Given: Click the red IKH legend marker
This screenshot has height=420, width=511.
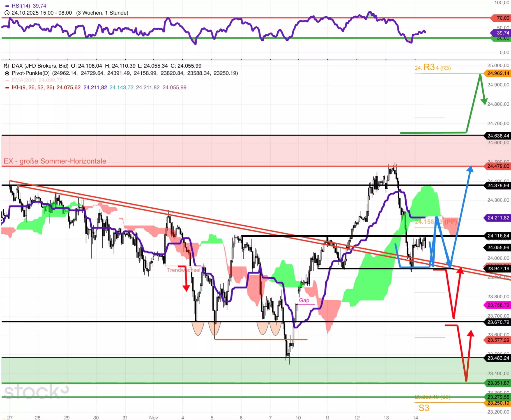Looking at the screenshot, I should point(7,87).
